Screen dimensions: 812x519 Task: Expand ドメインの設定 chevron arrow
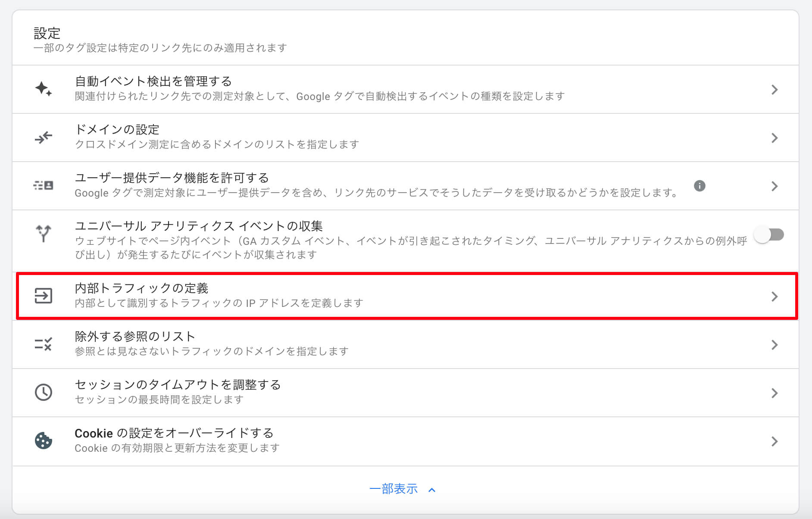(775, 138)
